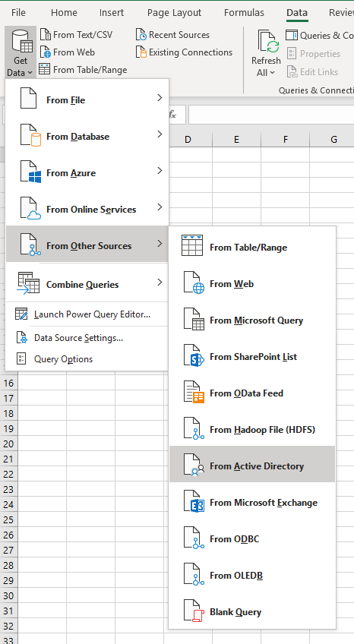The height and width of the screenshot is (644, 354).
Task: Choose From Table/Range in the submenu
Action: coord(252,246)
